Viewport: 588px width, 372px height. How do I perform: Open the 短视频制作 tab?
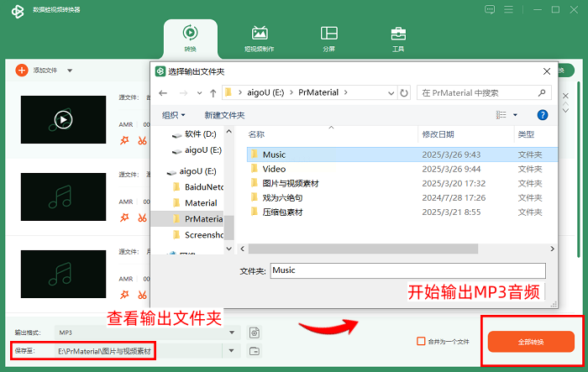pyautogui.click(x=260, y=39)
